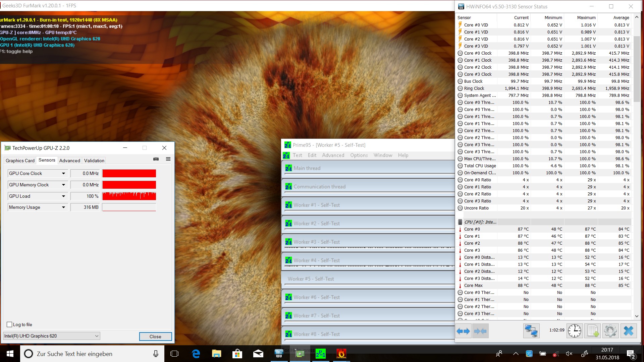Open HWiNFO sensor settings gear

pyautogui.click(x=610, y=331)
